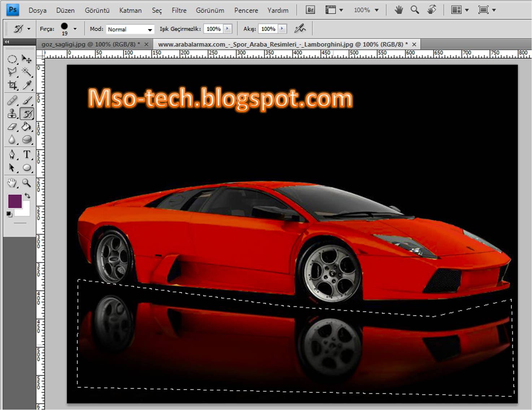532x410 pixels.
Task: Reset to default black and white colors
Action: coord(9,215)
